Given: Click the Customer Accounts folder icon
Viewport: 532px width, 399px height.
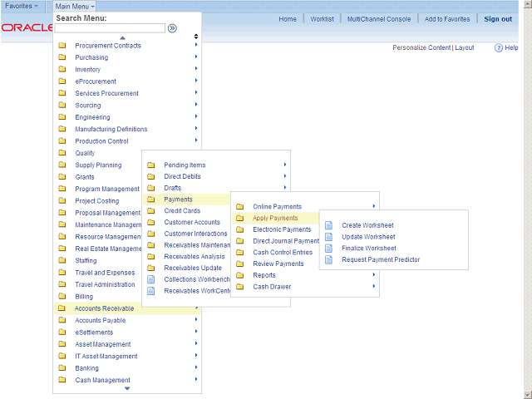Looking at the screenshot, I should pos(151,222).
